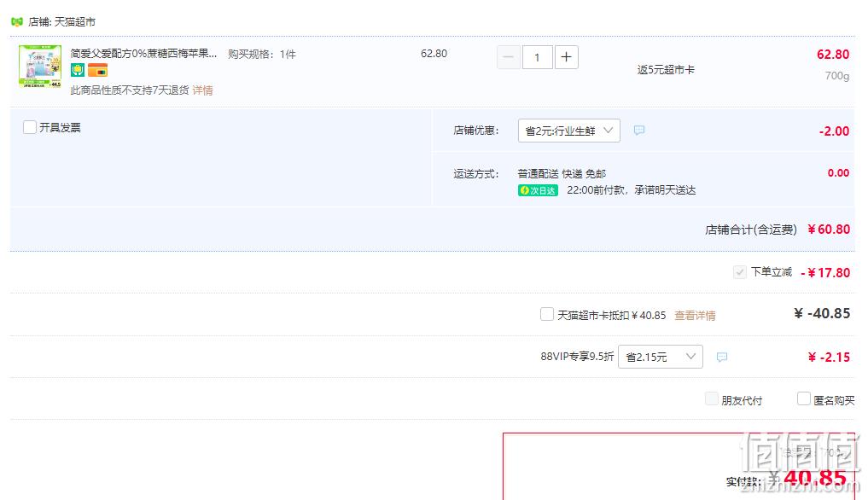Open the product title 简爱父爱配方0%蔗糖西梅苹果
The height and width of the screenshot is (500, 868).
pos(143,54)
